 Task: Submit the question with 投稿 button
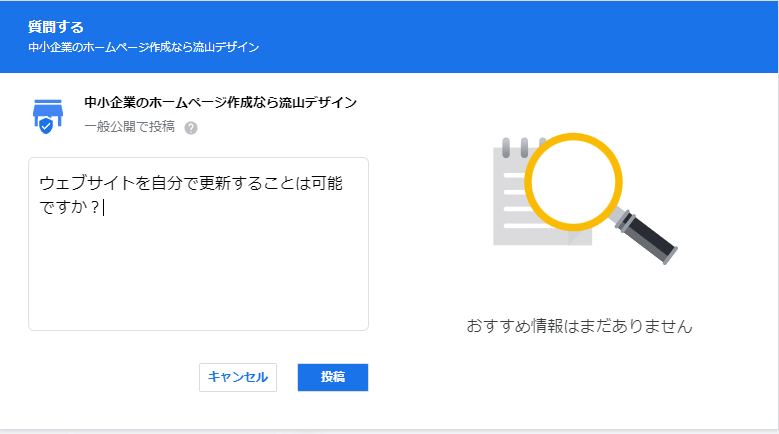pos(333,377)
